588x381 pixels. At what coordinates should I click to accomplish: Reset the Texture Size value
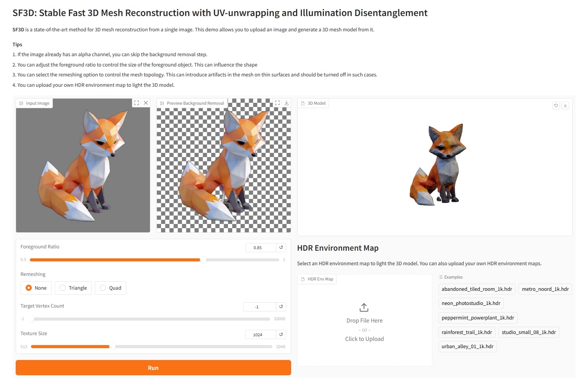[281, 334]
